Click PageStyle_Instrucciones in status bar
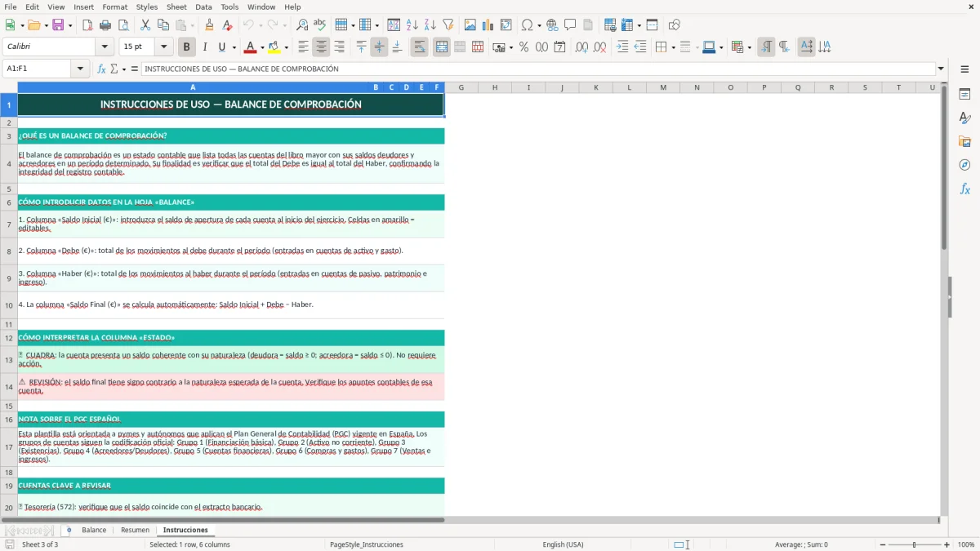Image resolution: width=980 pixels, height=551 pixels. [x=367, y=544]
